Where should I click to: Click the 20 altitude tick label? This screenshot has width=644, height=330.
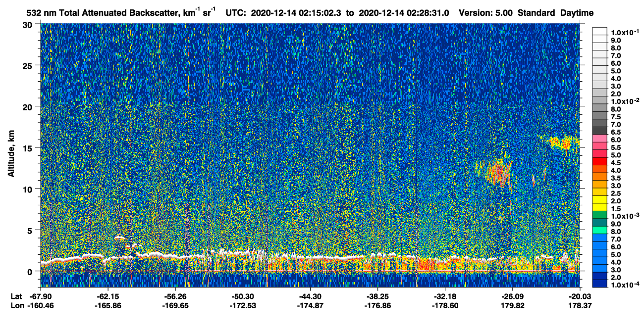pyautogui.click(x=29, y=107)
